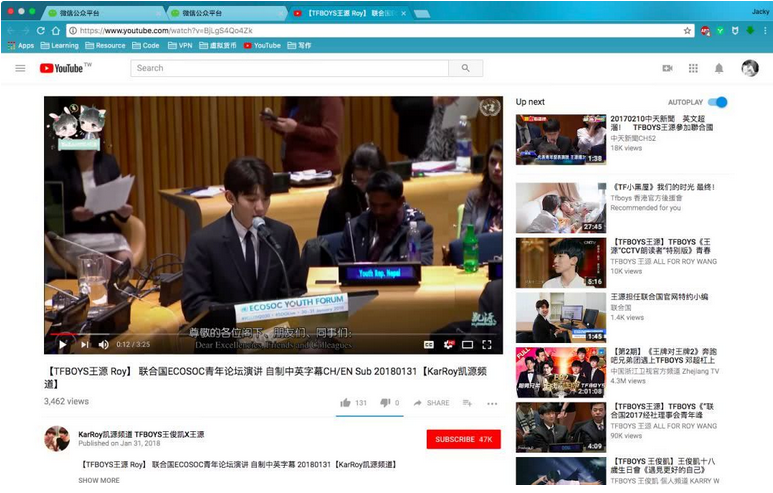The width and height of the screenshot is (773, 493).
Task: Click the Jacky profile name in Chrome
Action: (x=760, y=11)
